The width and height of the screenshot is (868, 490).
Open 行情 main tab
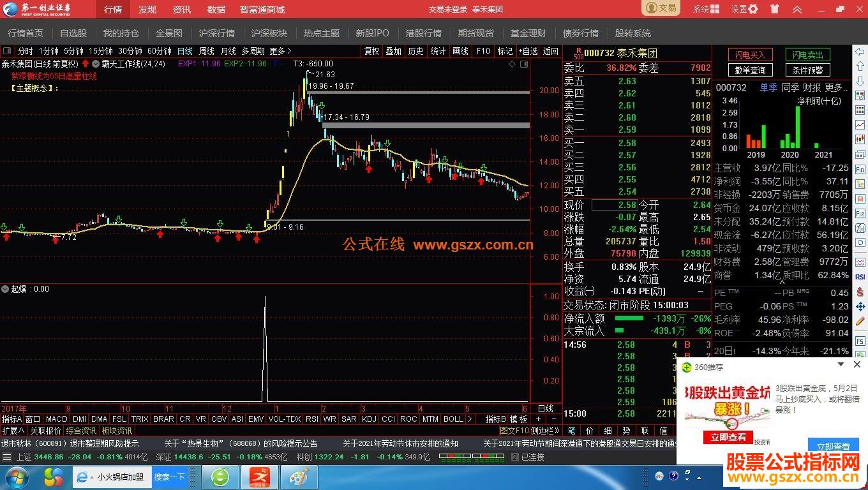click(113, 10)
